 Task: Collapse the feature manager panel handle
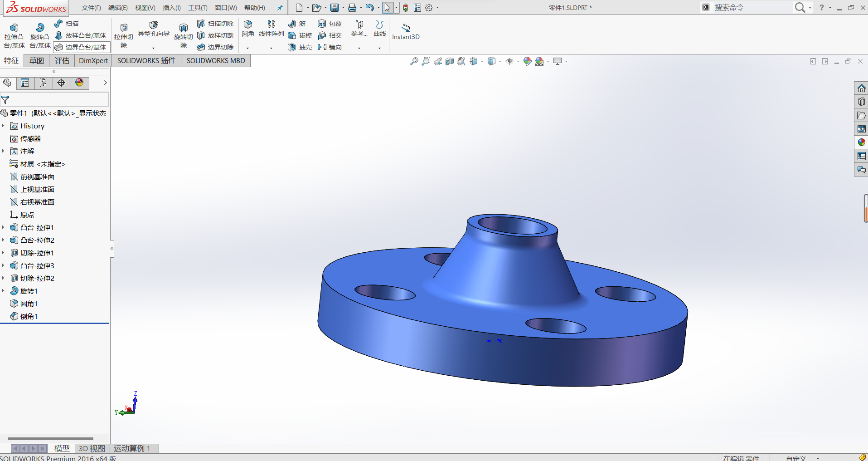coord(112,248)
